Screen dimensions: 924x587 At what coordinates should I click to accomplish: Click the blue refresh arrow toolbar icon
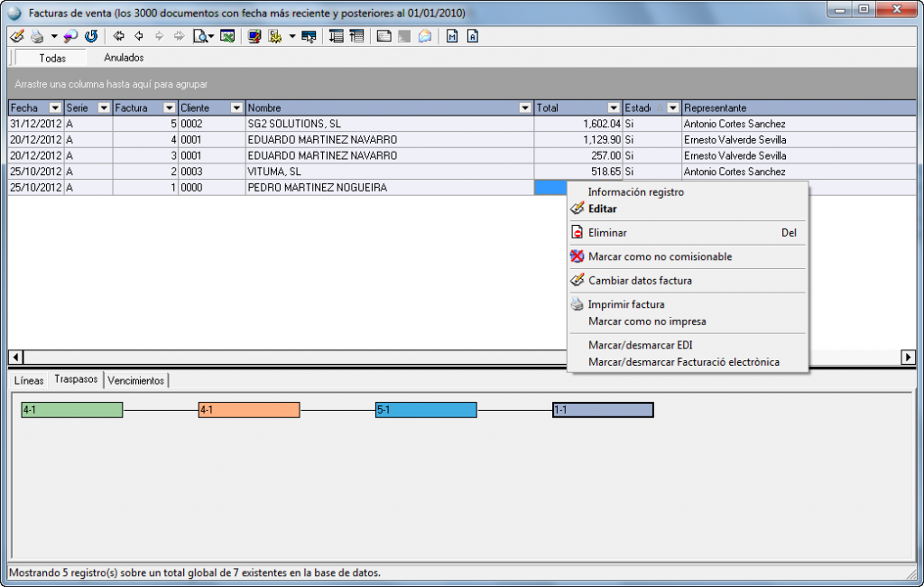point(91,36)
